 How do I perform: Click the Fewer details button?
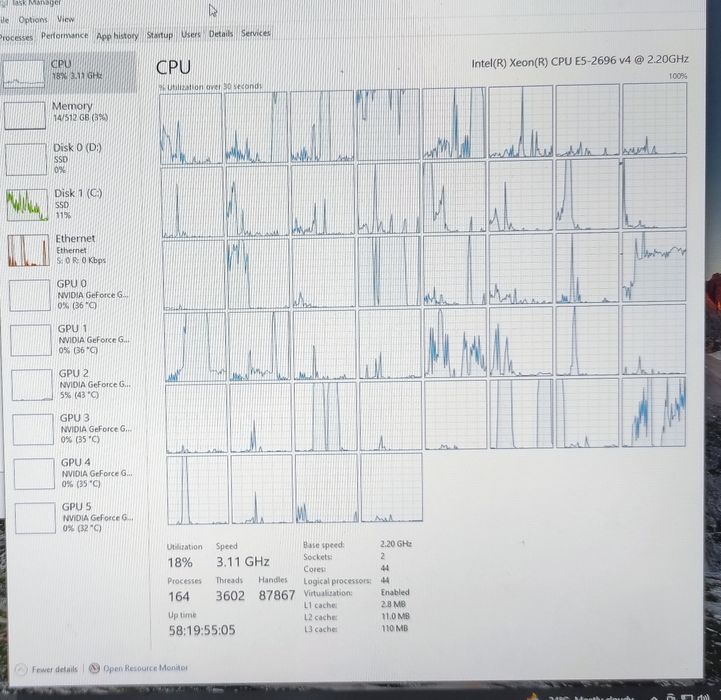pos(46,669)
